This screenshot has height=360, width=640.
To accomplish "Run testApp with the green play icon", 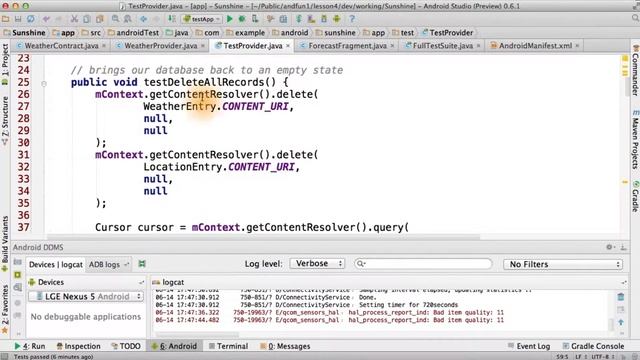I will point(230,19).
